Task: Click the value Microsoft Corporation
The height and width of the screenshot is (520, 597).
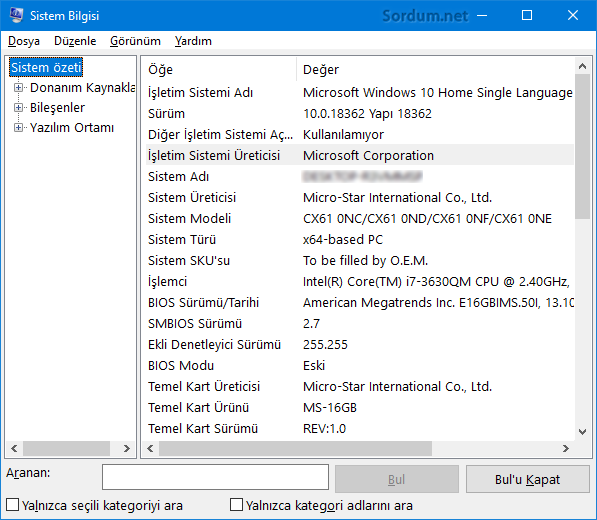Action: click(369, 155)
